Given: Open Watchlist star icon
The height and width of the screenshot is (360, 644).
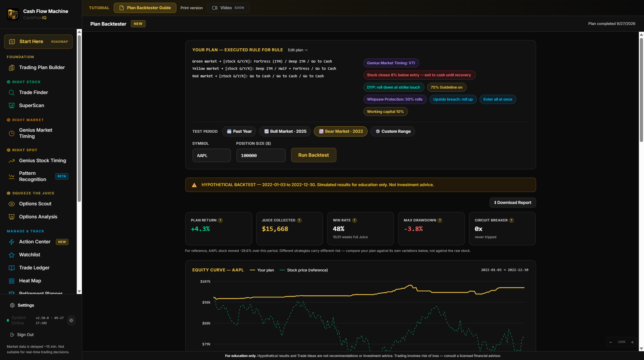Looking at the screenshot, I should coord(12,255).
